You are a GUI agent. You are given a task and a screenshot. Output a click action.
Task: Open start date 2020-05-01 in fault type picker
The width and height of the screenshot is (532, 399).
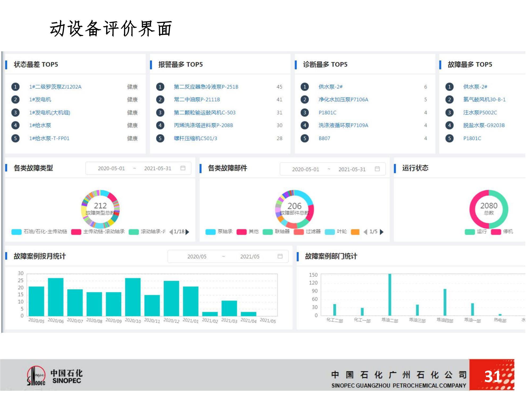tap(111, 168)
